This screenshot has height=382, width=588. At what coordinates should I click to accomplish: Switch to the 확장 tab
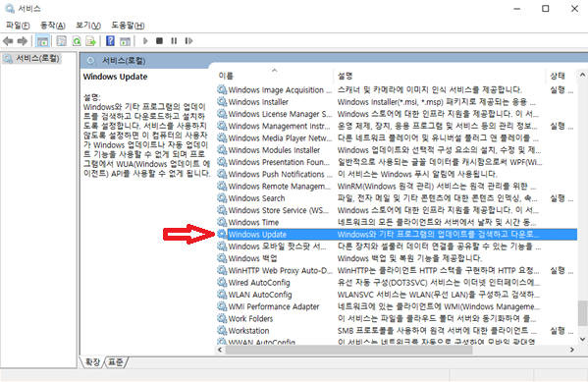(92, 362)
